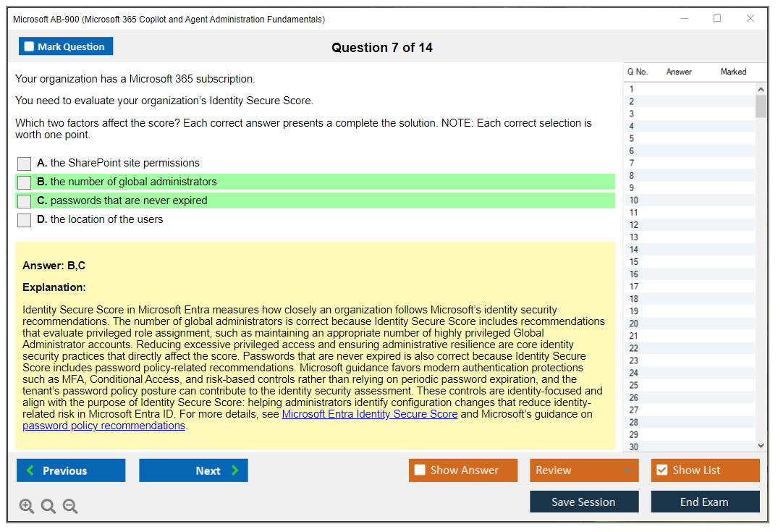Select question 17 in the list
The width and height of the screenshot is (778, 532).
pyautogui.click(x=689, y=287)
